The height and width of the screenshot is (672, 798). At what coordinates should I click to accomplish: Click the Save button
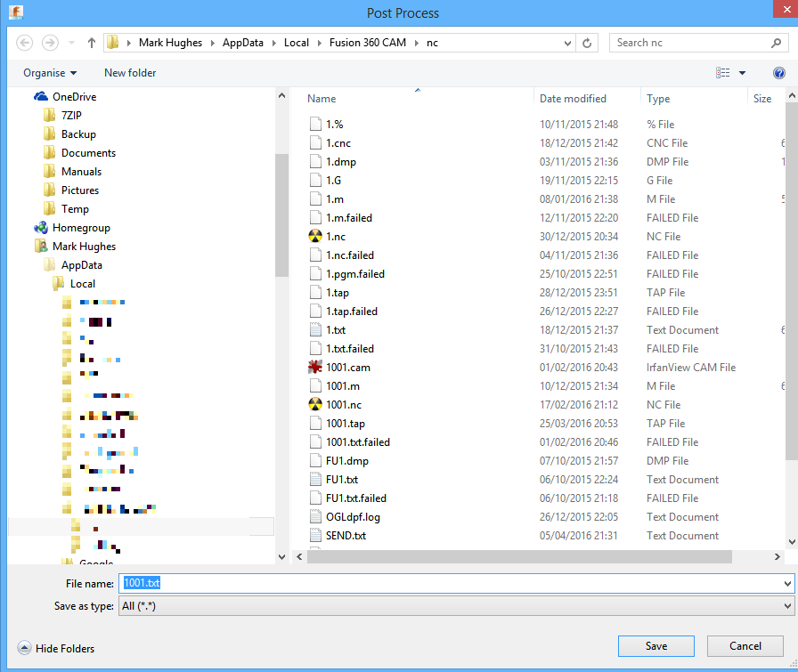tap(656, 646)
